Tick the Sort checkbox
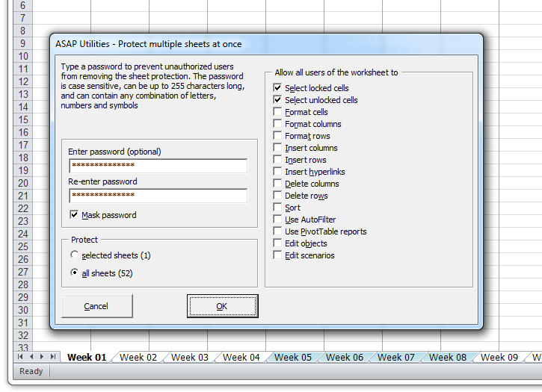 [x=277, y=208]
